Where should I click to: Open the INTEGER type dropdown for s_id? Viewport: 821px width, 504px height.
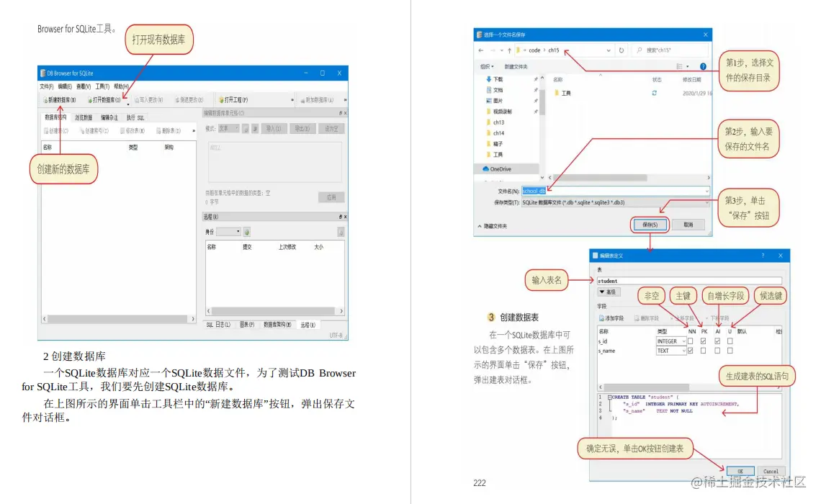(x=684, y=341)
